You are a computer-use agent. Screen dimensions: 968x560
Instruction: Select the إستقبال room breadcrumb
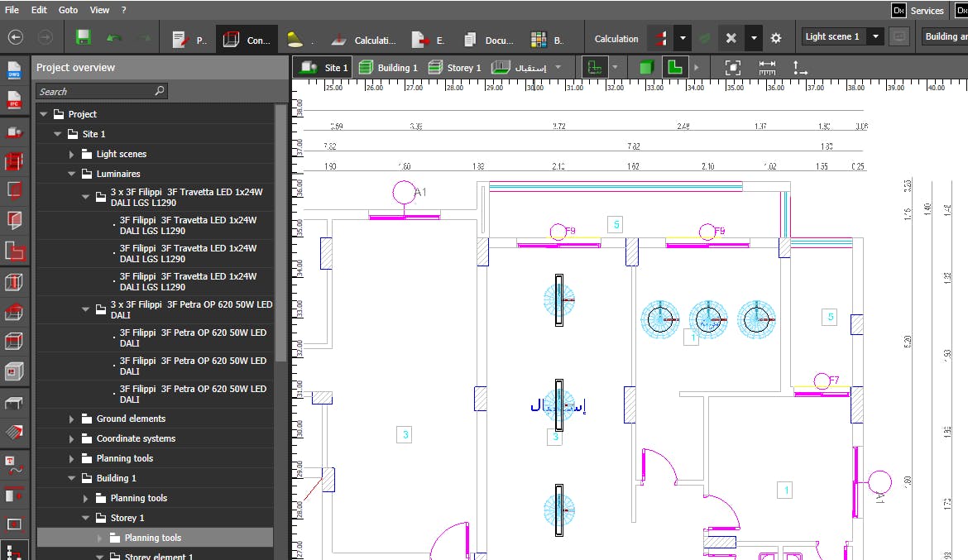tap(520, 67)
